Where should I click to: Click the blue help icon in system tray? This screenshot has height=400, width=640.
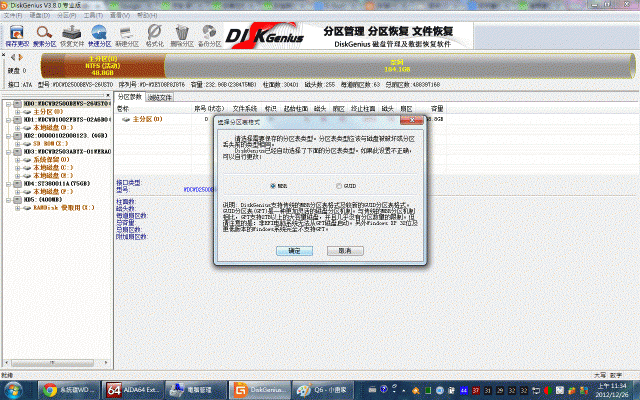[x=384, y=389]
